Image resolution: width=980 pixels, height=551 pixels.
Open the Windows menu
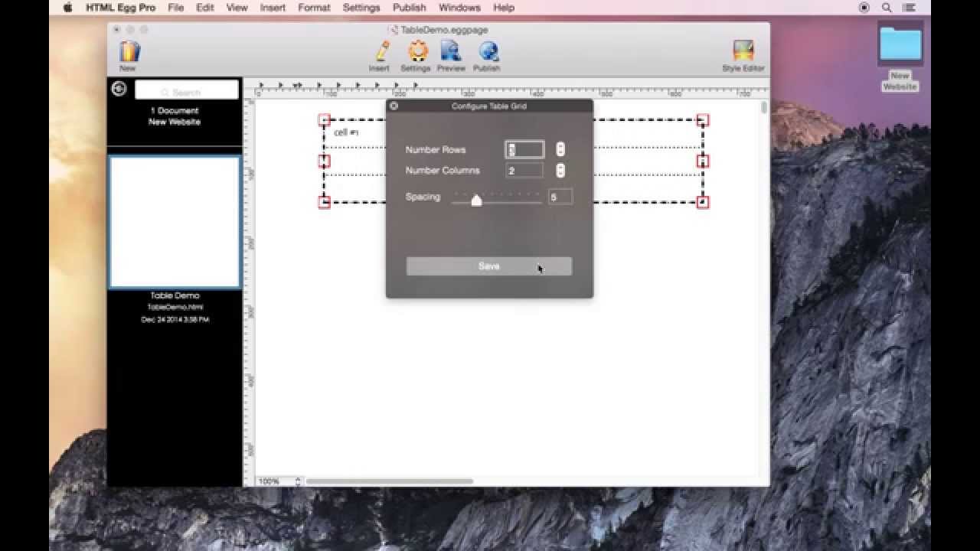[459, 8]
